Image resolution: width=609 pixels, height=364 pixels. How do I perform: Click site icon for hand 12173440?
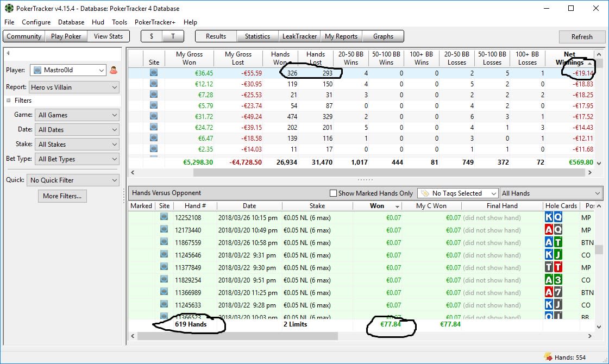click(164, 230)
